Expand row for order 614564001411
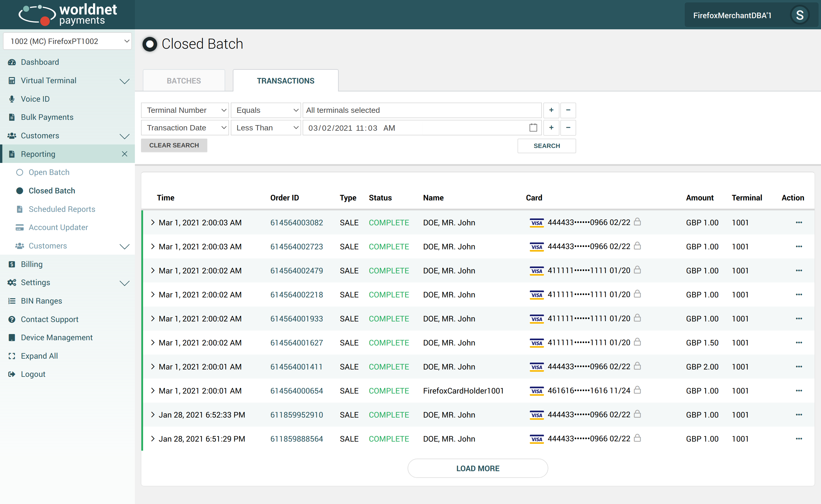Screen dimensions: 821x504 click(x=153, y=367)
